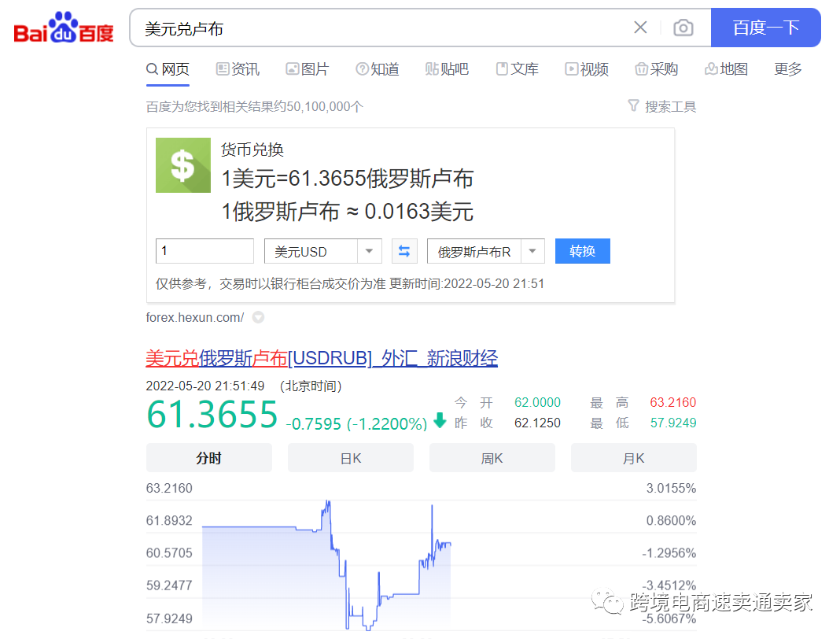
Task: Select the 月K chart tab
Action: 633,457
